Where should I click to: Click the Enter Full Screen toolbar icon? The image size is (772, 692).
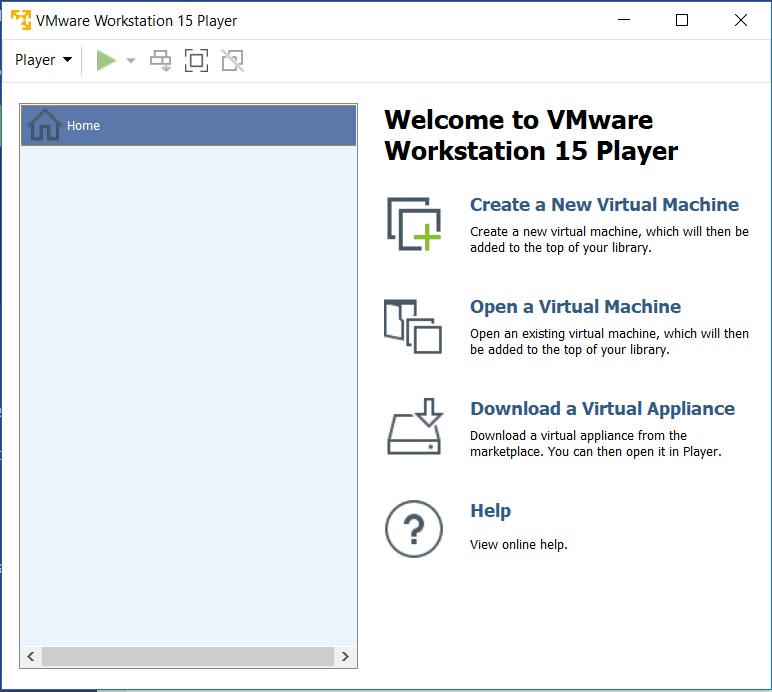pyautogui.click(x=197, y=61)
